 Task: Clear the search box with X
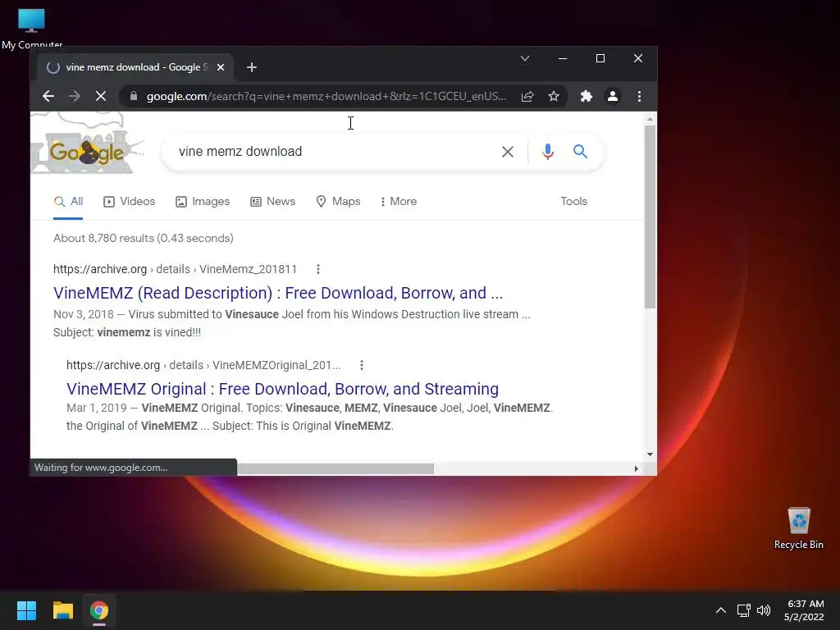point(507,152)
